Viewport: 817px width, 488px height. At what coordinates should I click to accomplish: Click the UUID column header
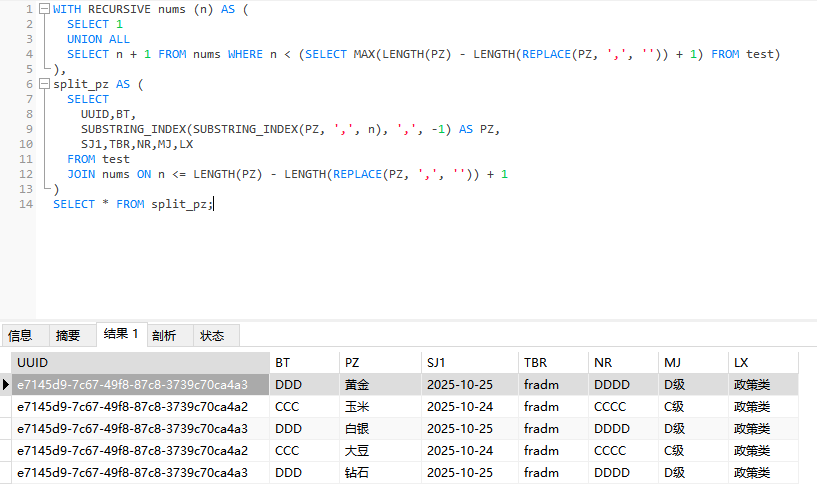coord(140,362)
